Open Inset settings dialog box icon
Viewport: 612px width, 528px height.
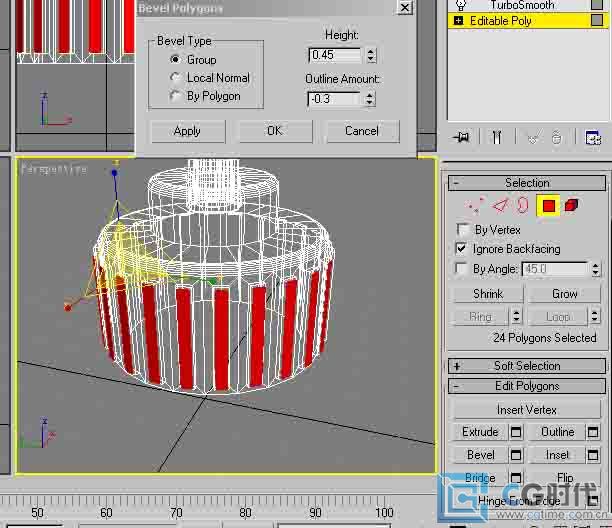pyautogui.click(x=593, y=455)
